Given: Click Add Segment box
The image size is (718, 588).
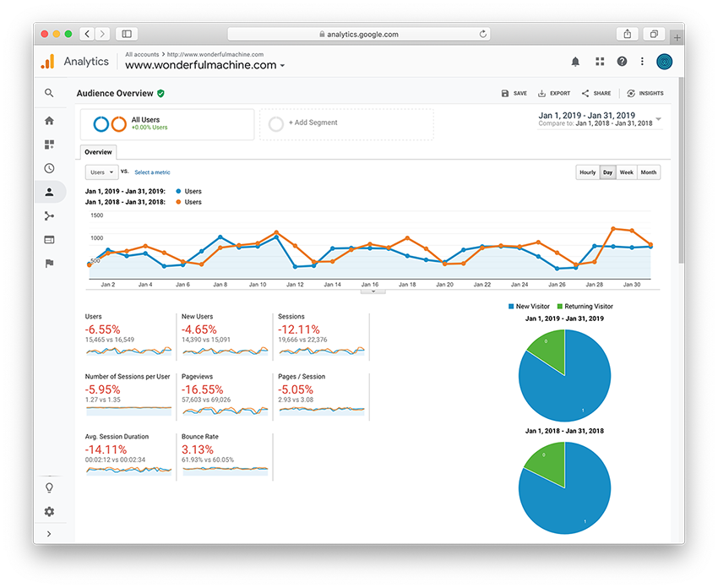Looking at the screenshot, I should point(346,124).
